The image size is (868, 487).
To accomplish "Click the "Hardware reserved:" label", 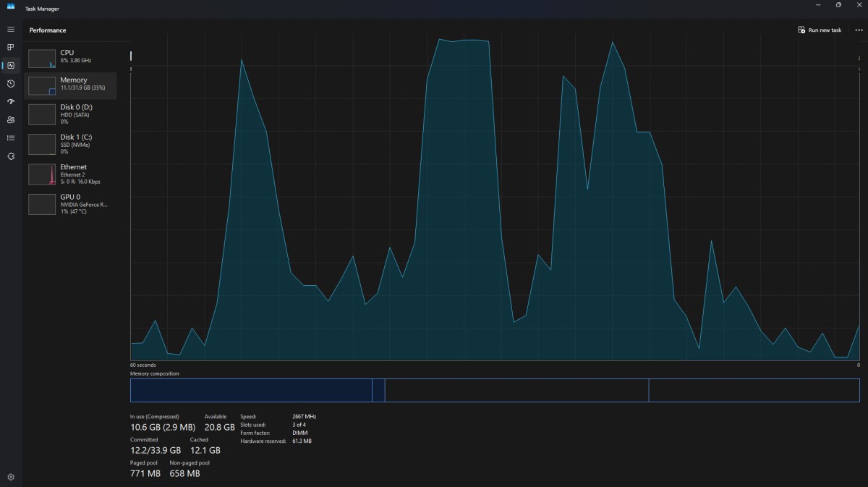I will [x=262, y=441].
